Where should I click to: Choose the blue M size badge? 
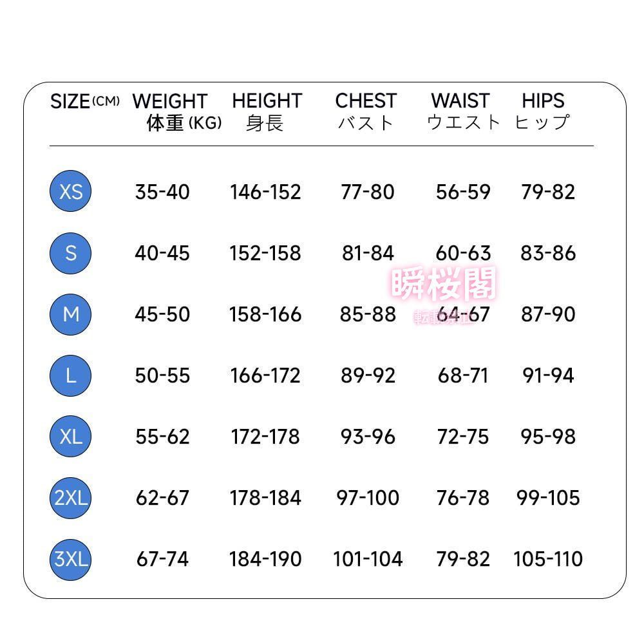click(x=71, y=314)
